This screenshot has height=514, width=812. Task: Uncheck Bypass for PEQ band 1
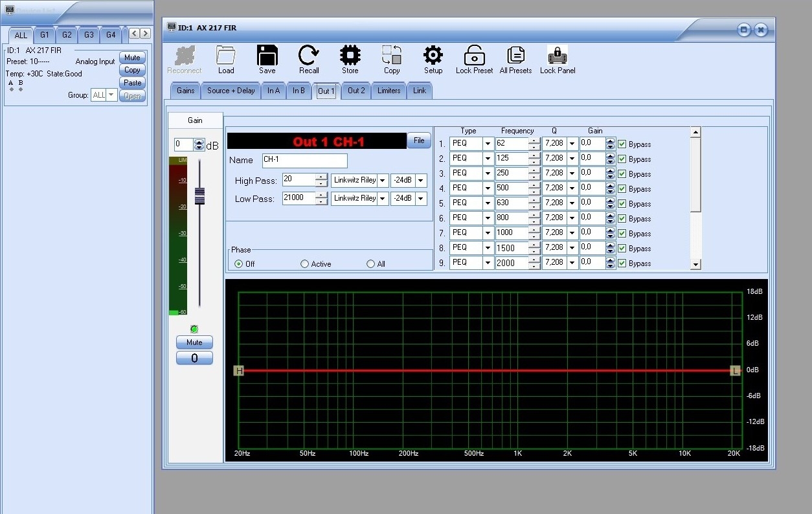(622, 144)
